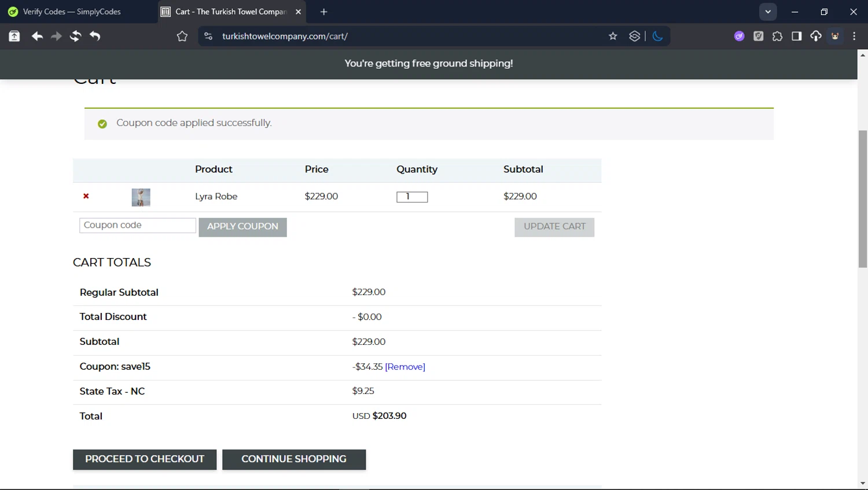Open a new browser tab
868x490 pixels.
coord(324,12)
